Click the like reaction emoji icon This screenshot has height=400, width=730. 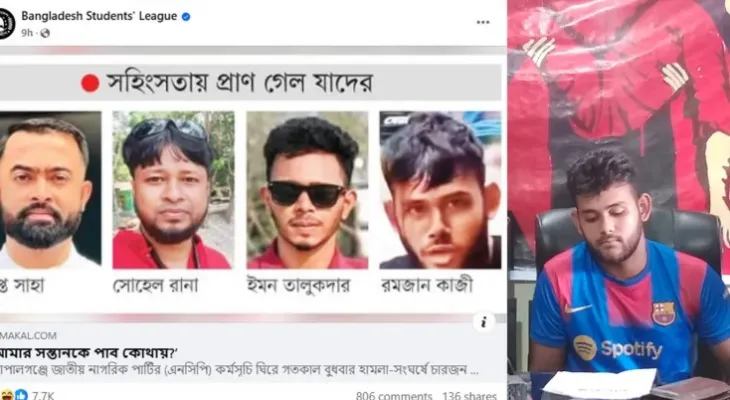(21, 395)
